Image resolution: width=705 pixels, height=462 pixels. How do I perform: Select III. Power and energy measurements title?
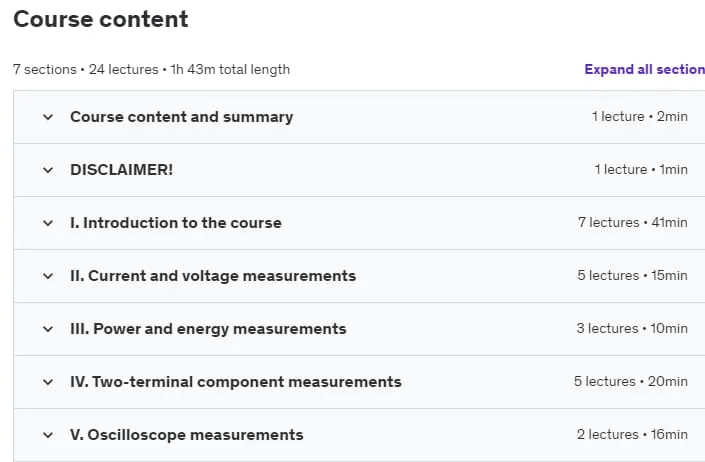click(x=208, y=329)
